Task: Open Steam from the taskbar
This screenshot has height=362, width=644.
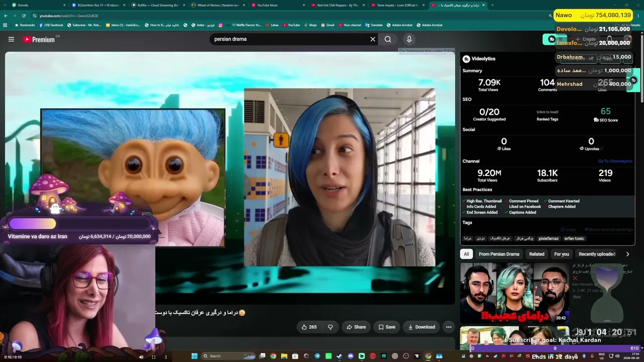Action: click(x=340, y=356)
